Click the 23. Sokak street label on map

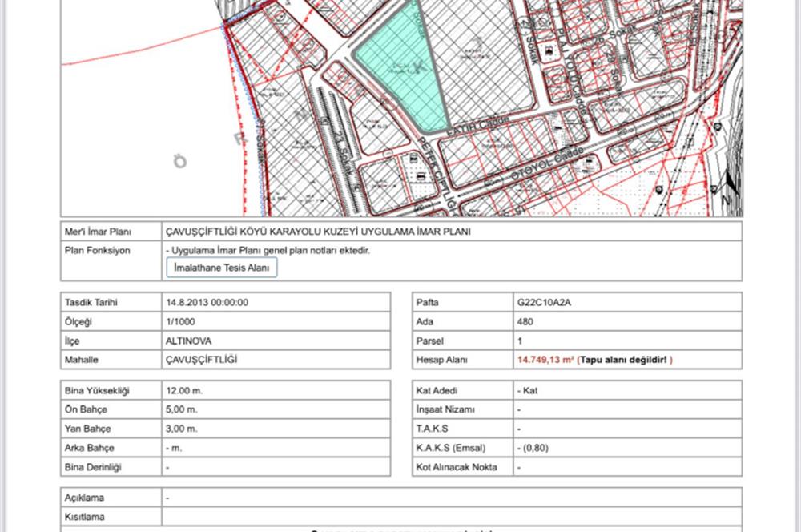tap(344, 153)
